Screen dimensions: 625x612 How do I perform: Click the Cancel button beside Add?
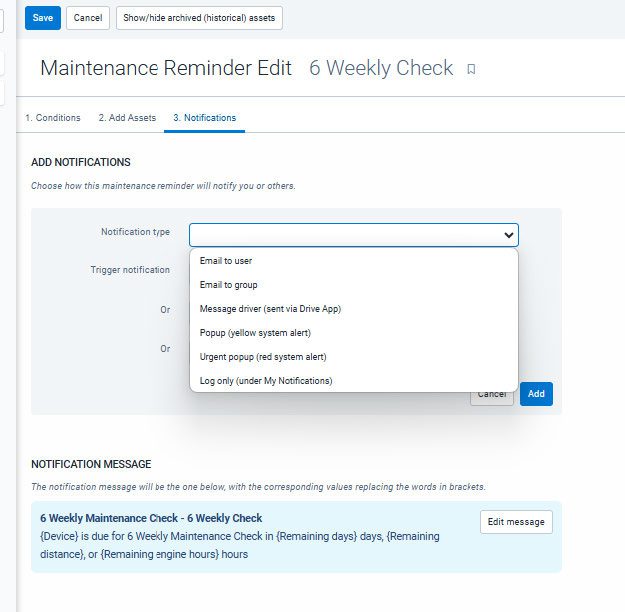coord(491,395)
